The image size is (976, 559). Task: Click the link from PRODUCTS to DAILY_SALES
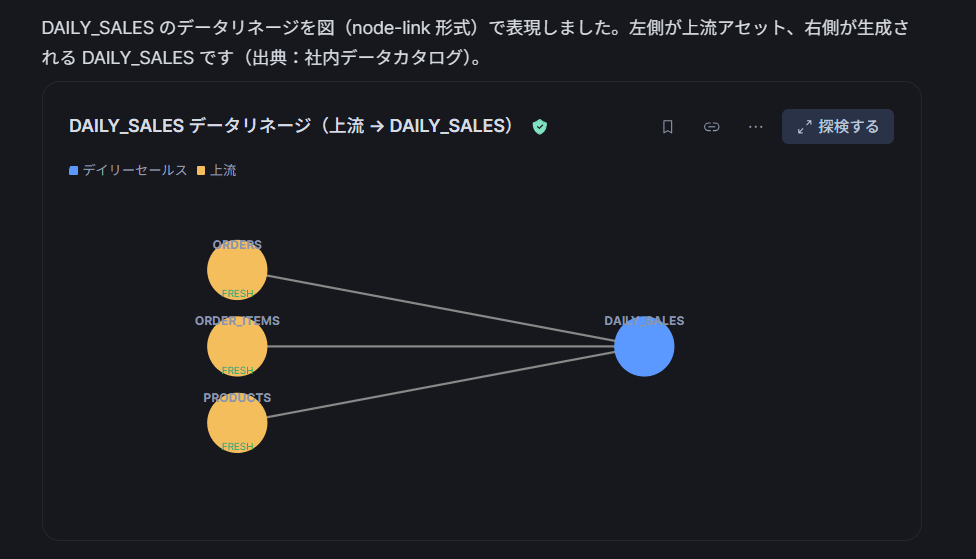point(441,385)
